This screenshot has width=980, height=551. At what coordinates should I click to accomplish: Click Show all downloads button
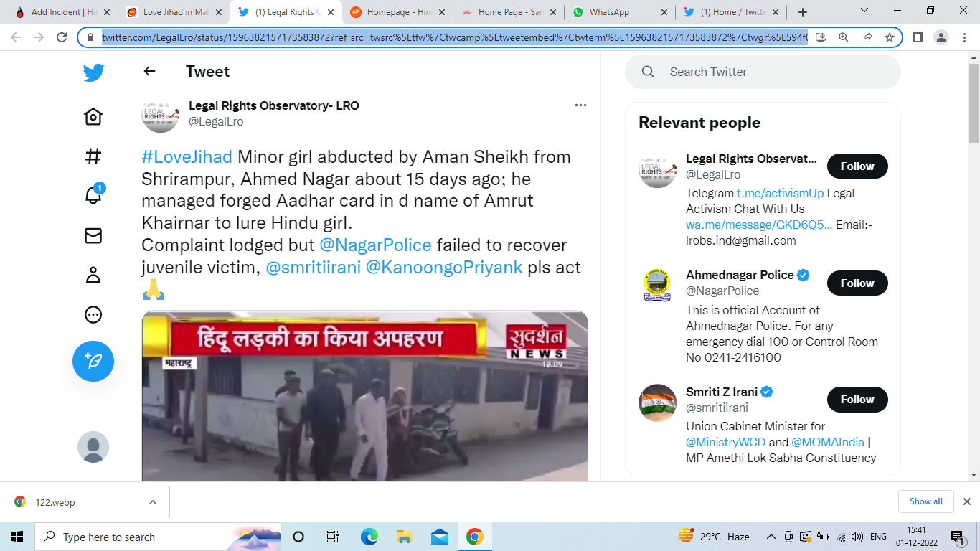click(x=925, y=501)
